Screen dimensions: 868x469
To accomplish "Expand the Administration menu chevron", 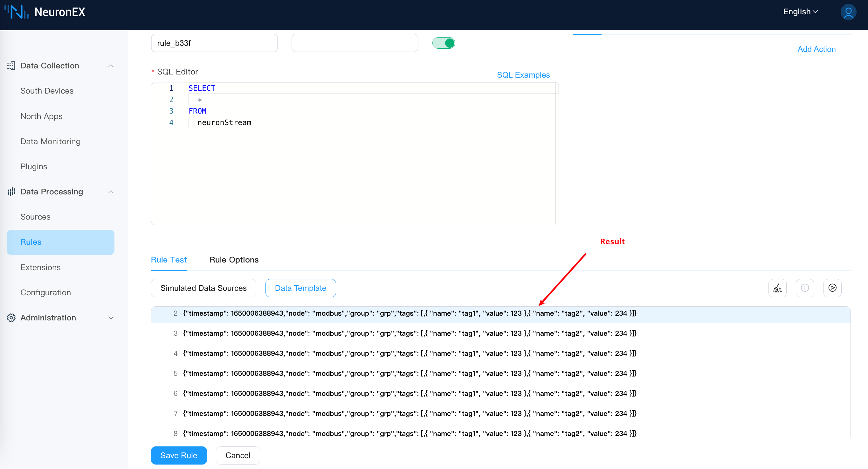I will (x=111, y=318).
